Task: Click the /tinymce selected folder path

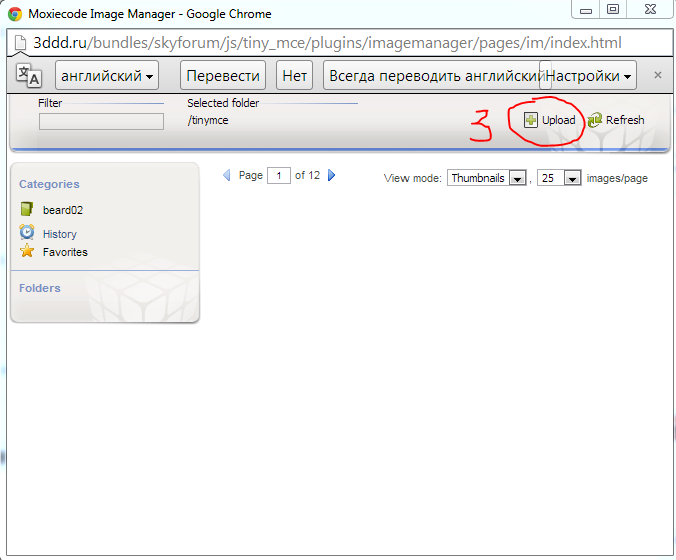Action: pos(208,120)
